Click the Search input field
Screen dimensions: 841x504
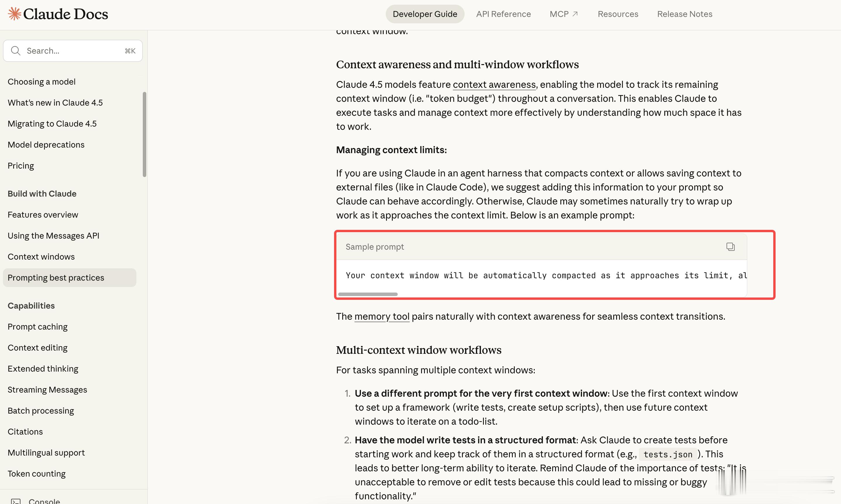coord(73,51)
